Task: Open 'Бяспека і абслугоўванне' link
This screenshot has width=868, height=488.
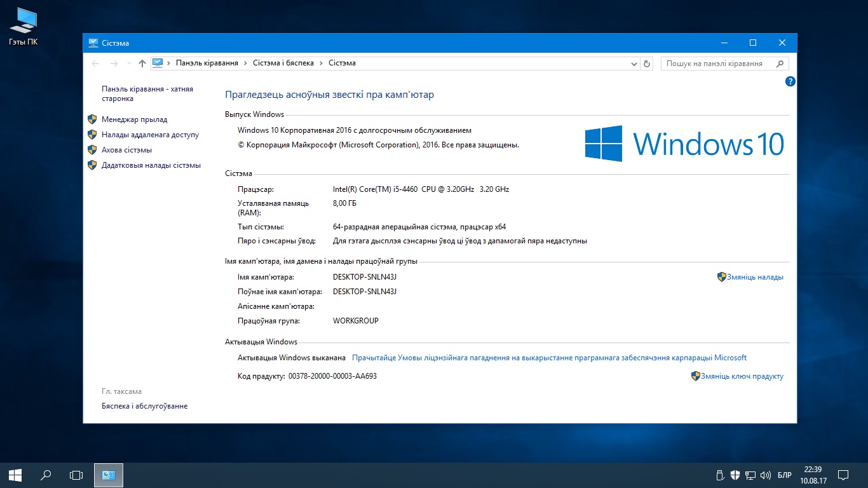Action: click(144, 405)
